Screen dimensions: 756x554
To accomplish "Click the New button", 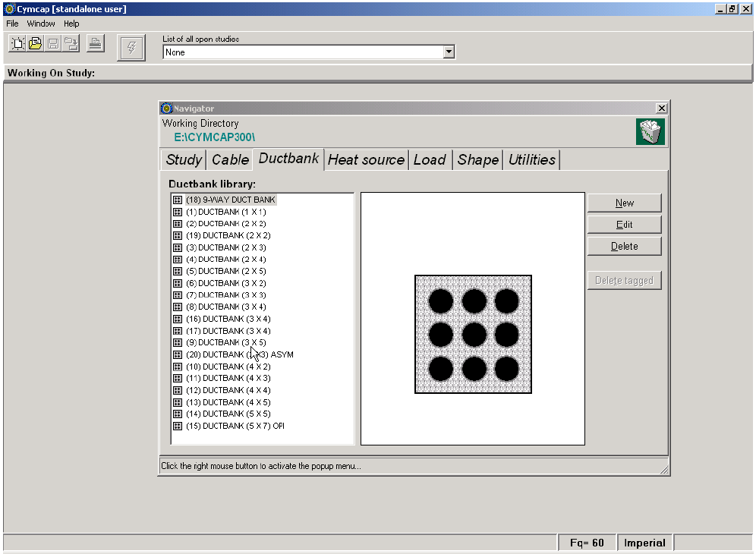I will click(x=625, y=203).
